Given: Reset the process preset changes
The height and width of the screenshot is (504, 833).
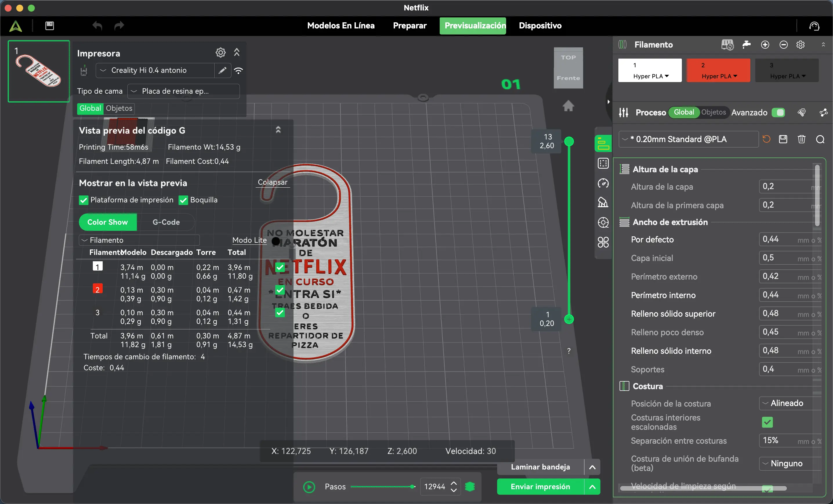Looking at the screenshot, I should (x=766, y=139).
